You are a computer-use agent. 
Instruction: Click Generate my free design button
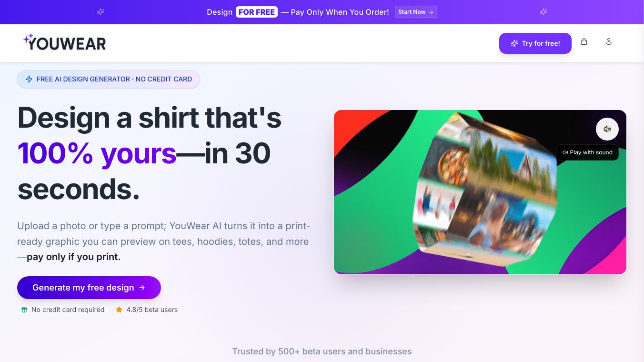point(89,288)
